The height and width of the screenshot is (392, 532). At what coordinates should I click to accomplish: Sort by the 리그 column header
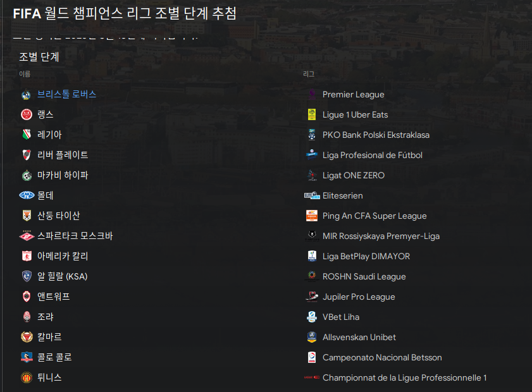pyautogui.click(x=309, y=74)
